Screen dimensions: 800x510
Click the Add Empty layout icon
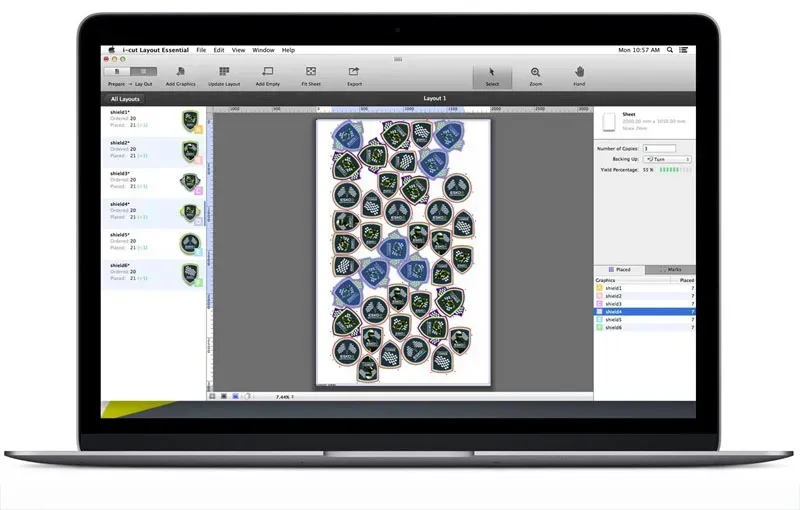point(267,72)
